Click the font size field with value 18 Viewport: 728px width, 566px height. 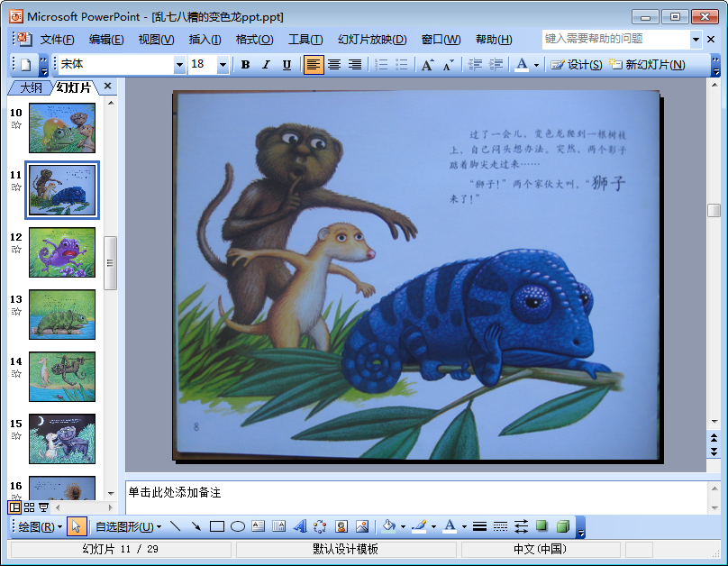pos(203,65)
